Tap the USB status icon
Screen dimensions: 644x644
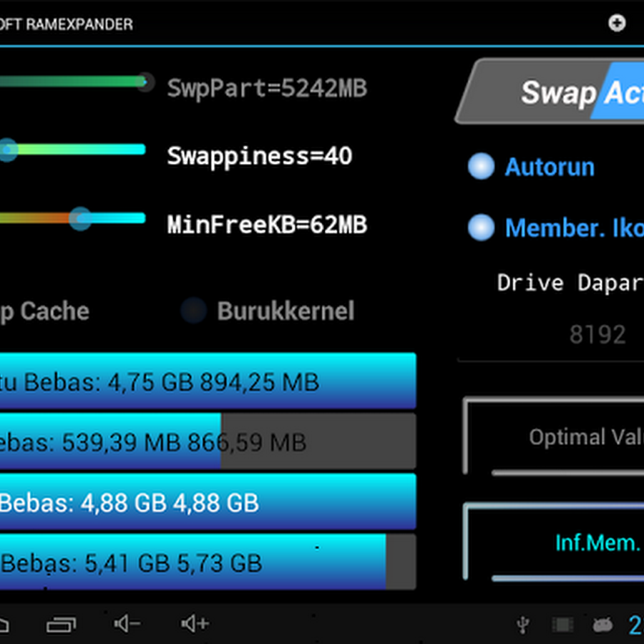click(x=522, y=625)
